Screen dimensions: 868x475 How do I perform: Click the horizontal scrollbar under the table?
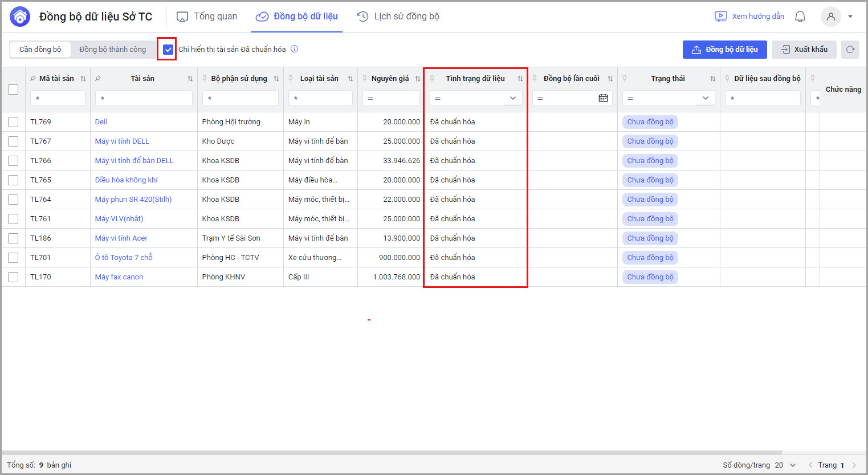pos(399,453)
